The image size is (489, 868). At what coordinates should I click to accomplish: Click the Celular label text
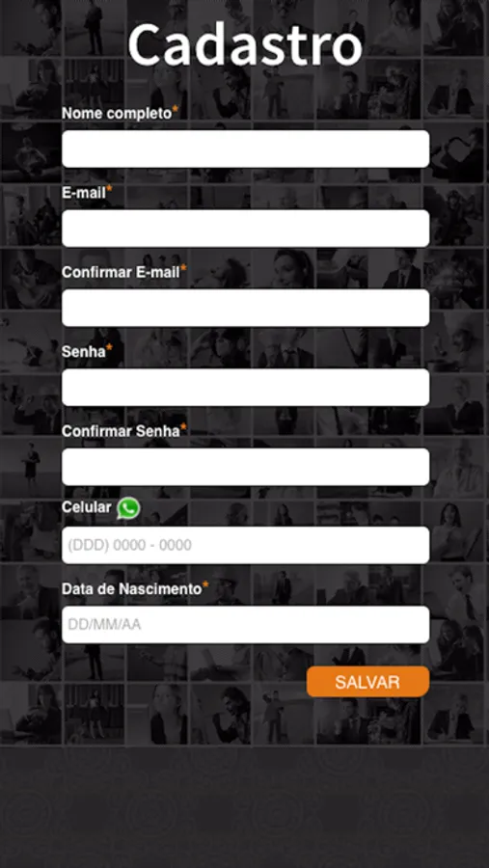tap(87, 507)
